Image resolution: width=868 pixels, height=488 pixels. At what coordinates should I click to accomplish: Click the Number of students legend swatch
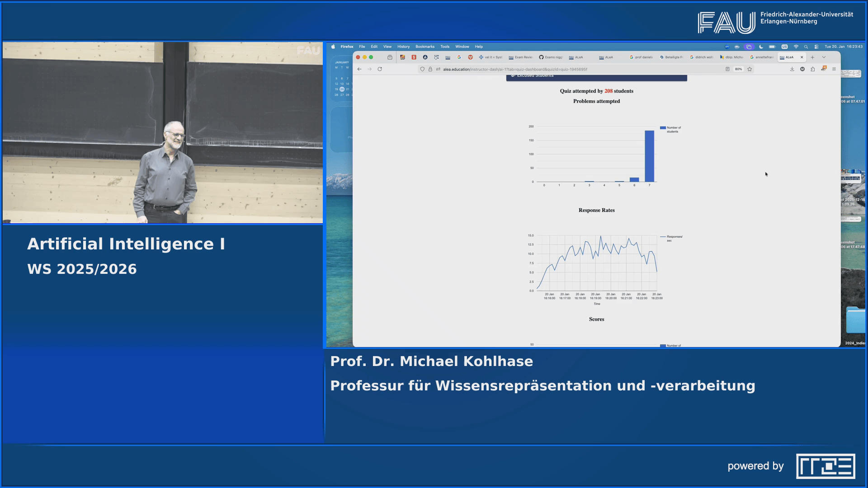664,127
